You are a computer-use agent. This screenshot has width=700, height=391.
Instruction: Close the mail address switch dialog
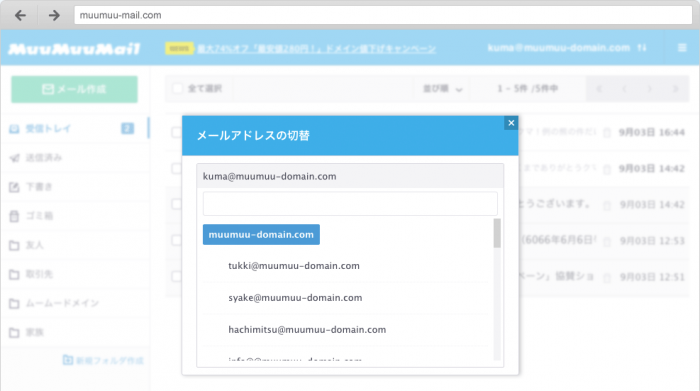(x=511, y=123)
